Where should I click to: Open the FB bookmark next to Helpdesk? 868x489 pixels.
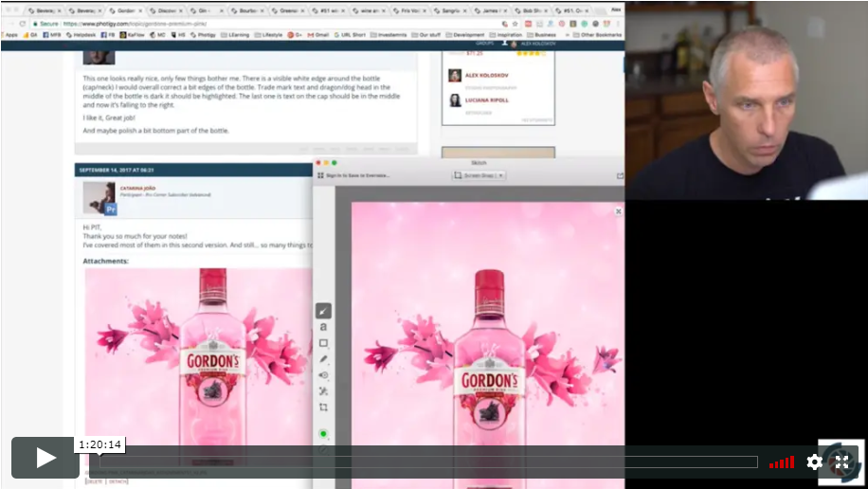pyautogui.click(x=108, y=35)
